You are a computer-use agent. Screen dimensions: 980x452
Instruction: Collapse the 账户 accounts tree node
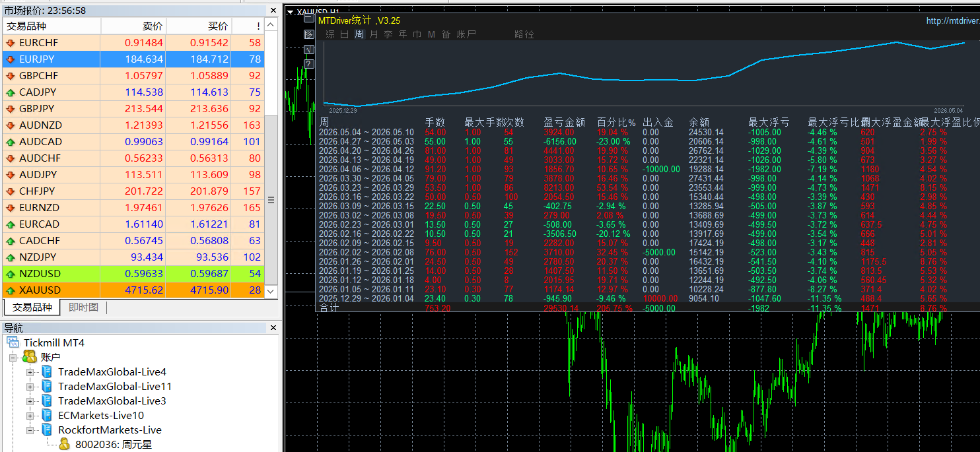click(x=13, y=357)
